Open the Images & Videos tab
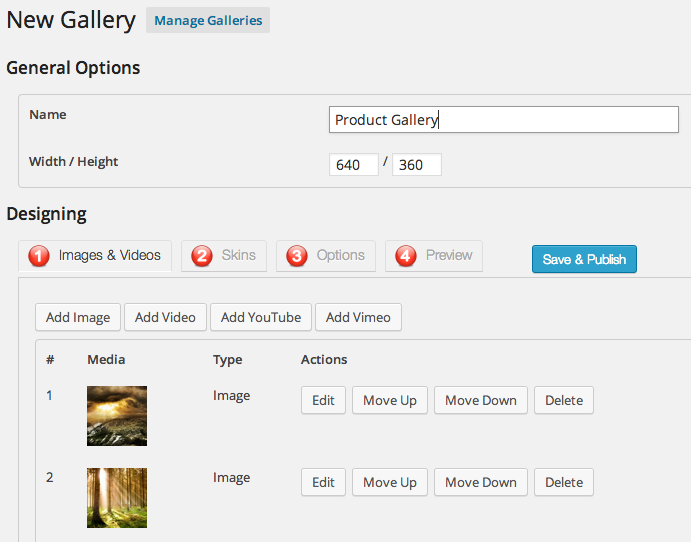This screenshot has height=542, width=691. coord(96,256)
